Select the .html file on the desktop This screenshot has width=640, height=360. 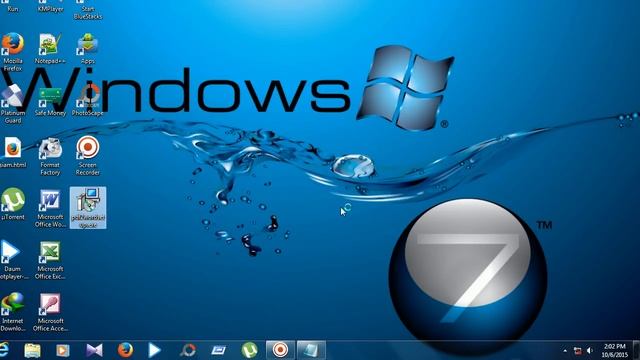[x=13, y=152]
